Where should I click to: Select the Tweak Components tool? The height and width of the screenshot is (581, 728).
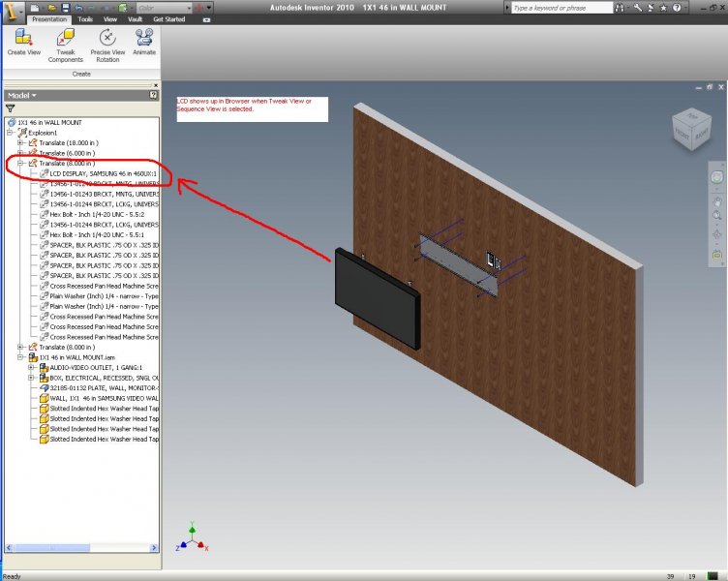pyautogui.click(x=67, y=44)
